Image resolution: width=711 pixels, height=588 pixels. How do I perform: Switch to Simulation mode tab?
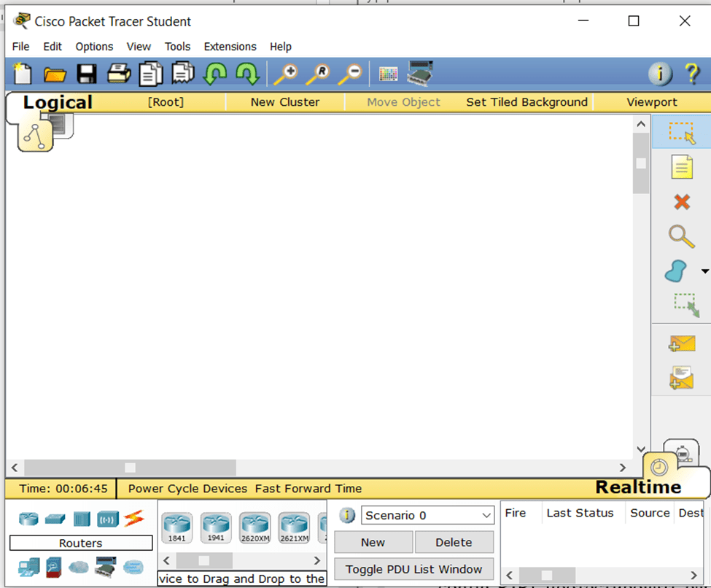(x=683, y=452)
